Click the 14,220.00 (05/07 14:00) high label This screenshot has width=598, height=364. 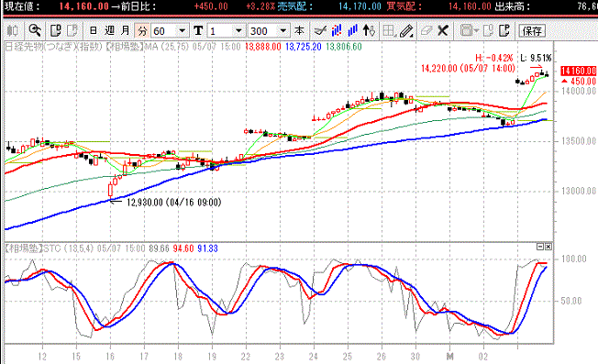click(x=468, y=68)
